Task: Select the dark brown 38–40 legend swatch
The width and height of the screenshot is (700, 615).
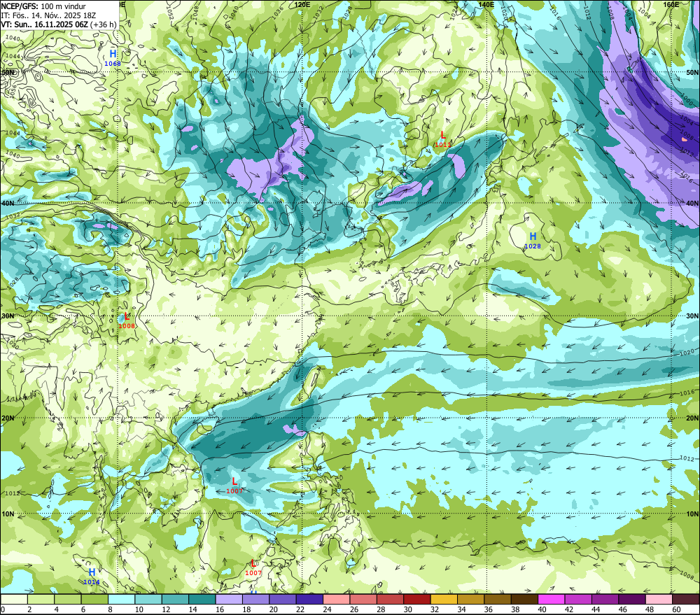Action: point(524,599)
